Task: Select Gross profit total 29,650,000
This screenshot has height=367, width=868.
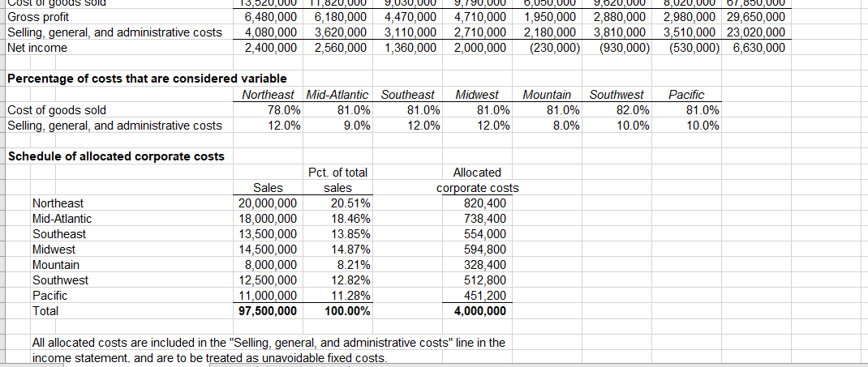Action: (755, 17)
